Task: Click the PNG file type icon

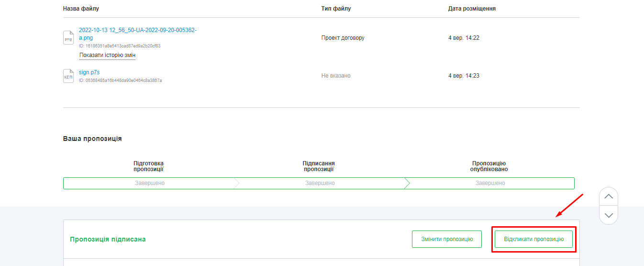Action: coord(68,38)
